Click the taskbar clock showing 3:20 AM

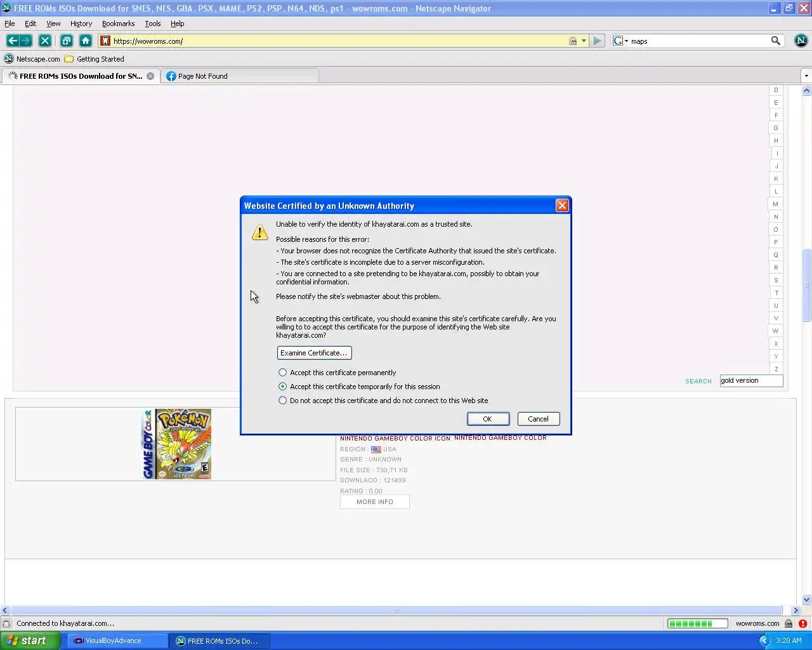789,640
